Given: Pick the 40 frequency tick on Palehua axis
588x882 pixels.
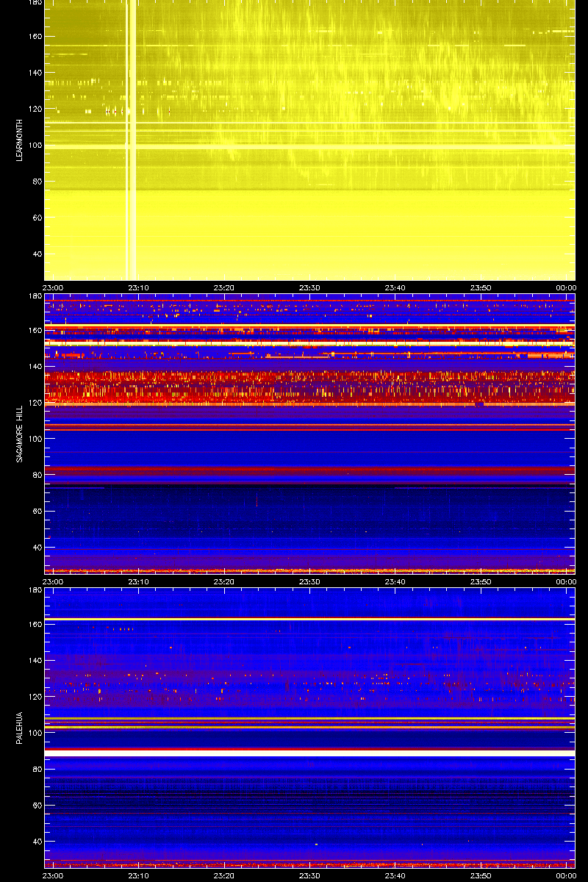Looking at the screenshot, I should (37, 842).
